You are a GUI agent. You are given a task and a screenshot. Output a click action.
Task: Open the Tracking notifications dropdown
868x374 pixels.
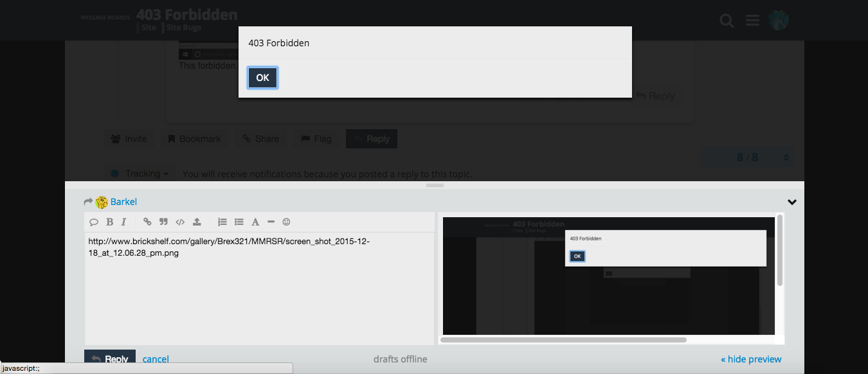point(140,173)
